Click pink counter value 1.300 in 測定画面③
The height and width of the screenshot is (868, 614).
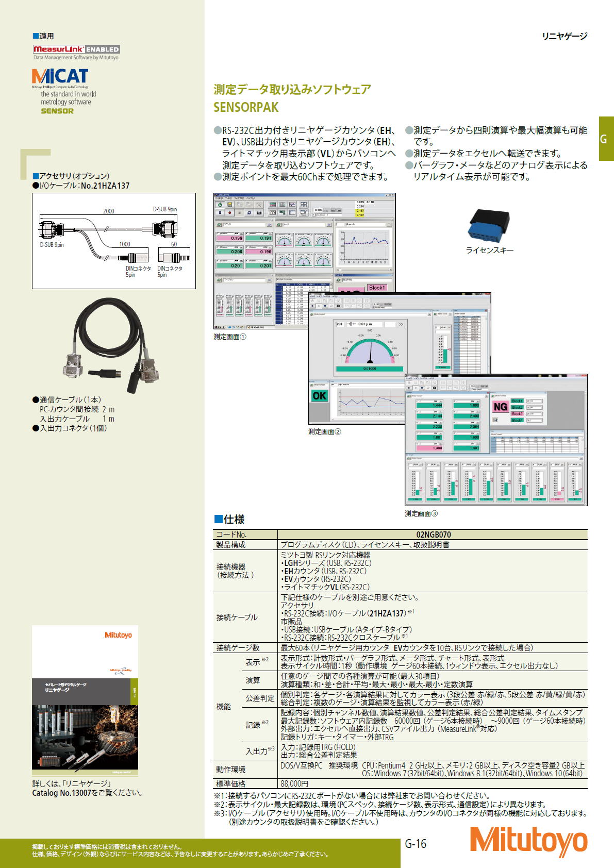pos(429,448)
